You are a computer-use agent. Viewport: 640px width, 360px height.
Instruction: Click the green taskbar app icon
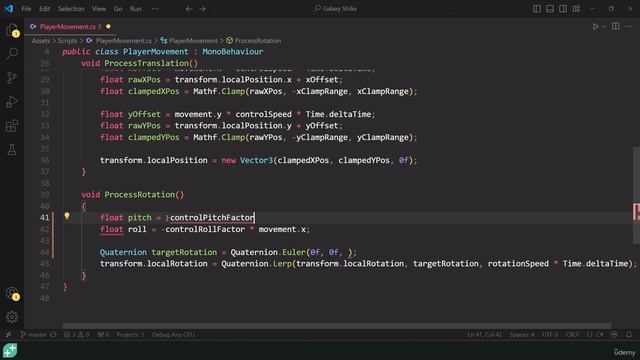tap(10, 351)
